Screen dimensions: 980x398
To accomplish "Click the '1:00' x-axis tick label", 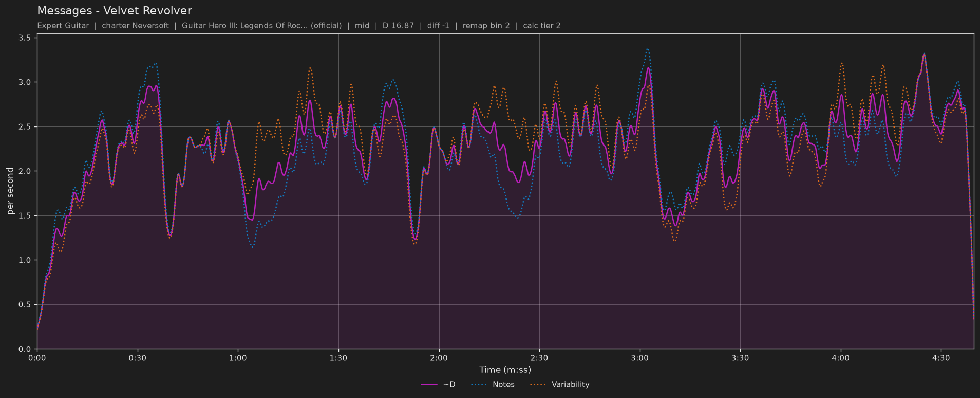I will click(238, 358).
